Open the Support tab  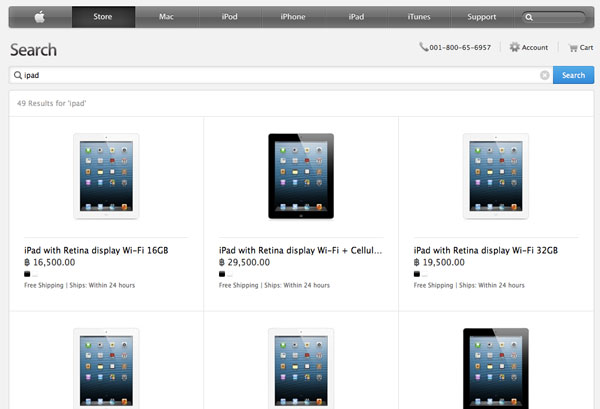pyautogui.click(x=482, y=17)
